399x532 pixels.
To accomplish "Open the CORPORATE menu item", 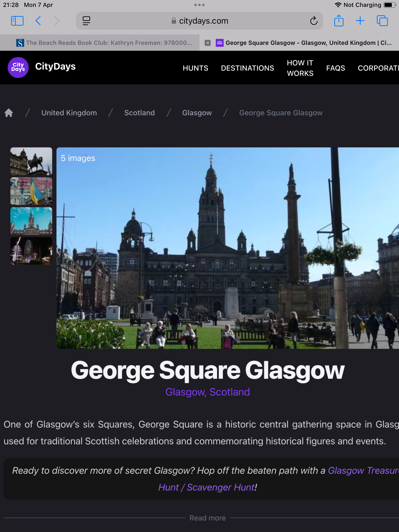I will pos(378,68).
